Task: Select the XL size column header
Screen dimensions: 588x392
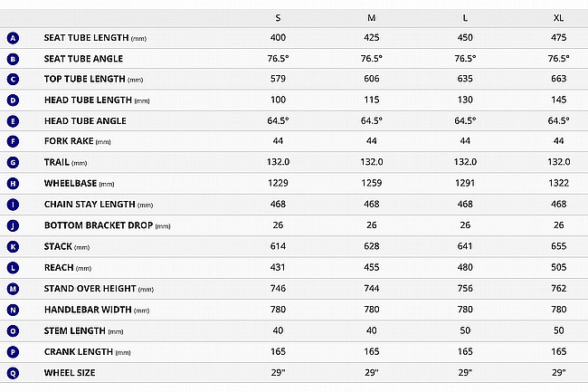Action: [558, 18]
